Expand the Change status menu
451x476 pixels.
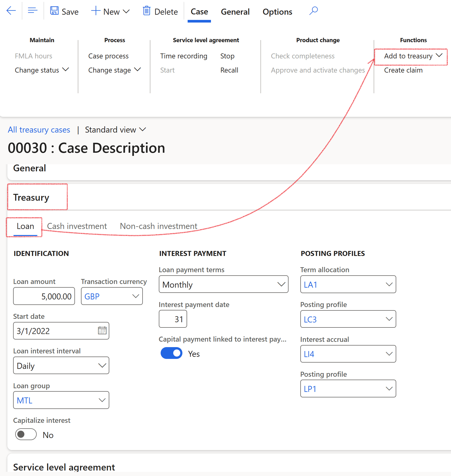point(42,70)
